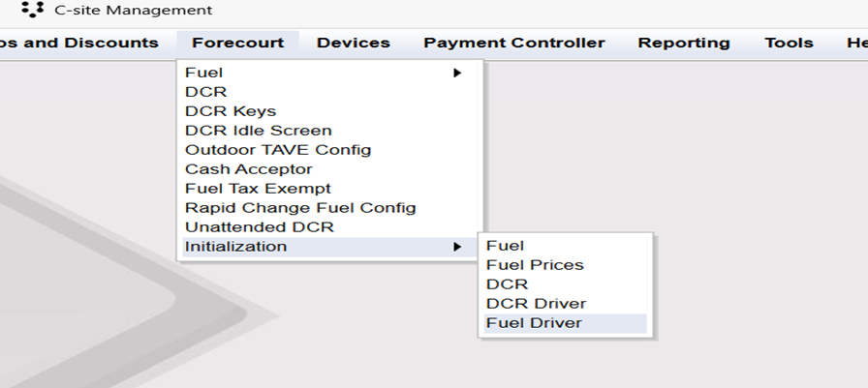Open the Devices menu
The width and height of the screenshot is (868, 388).
click(354, 44)
